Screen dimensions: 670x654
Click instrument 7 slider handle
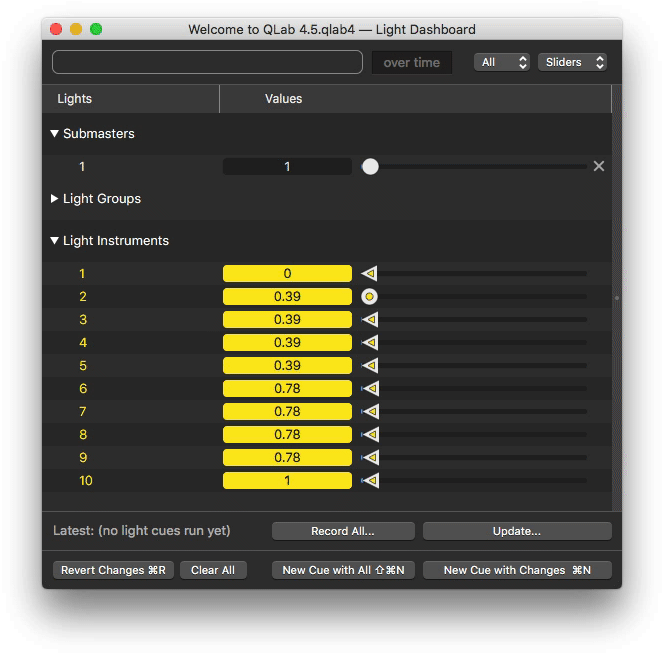(370, 412)
